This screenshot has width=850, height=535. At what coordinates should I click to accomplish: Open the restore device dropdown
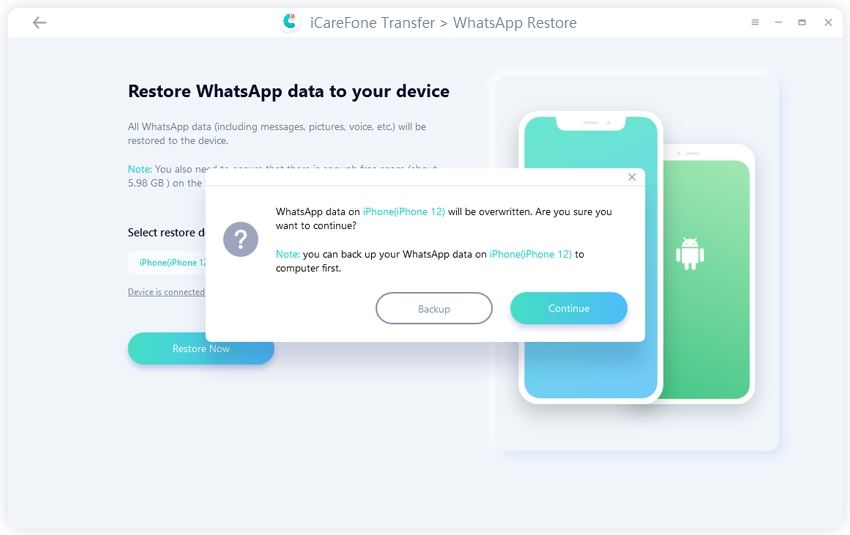point(167,262)
